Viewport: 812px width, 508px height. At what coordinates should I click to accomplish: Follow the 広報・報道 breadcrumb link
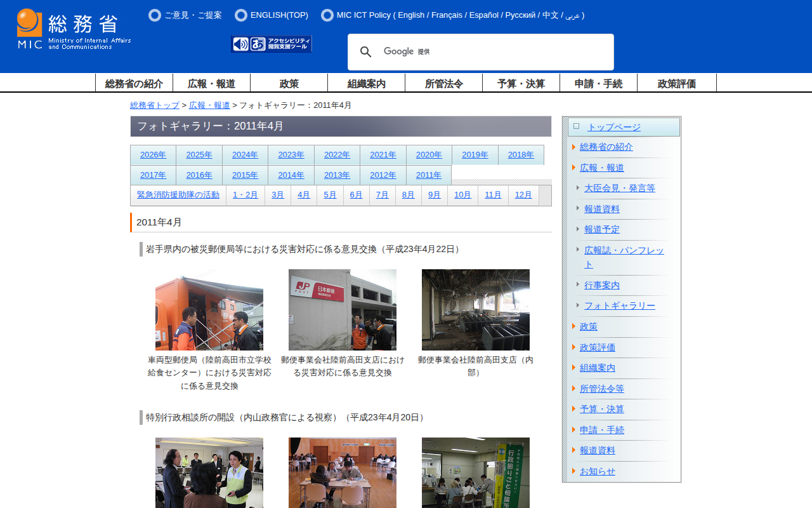[x=209, y=105]
